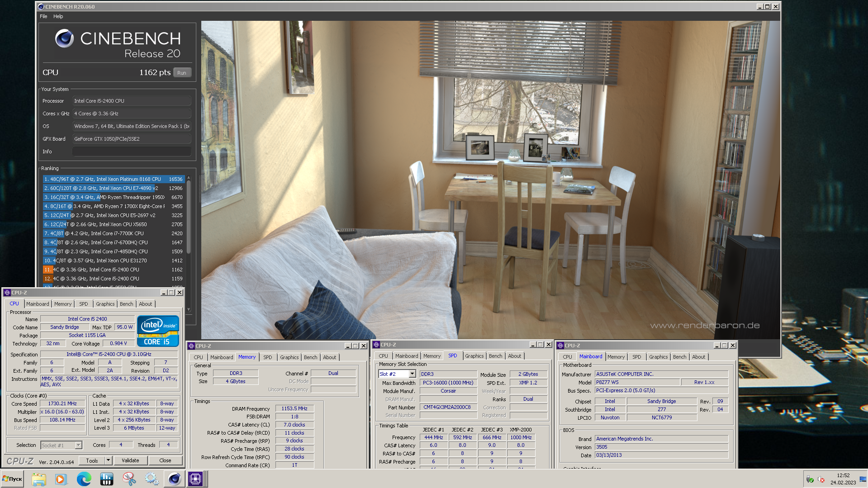This screenshot has width=868, height=488.
Task: Open the Graphics tab in CPU-Z CPU window
Action: tap(105, 304)
